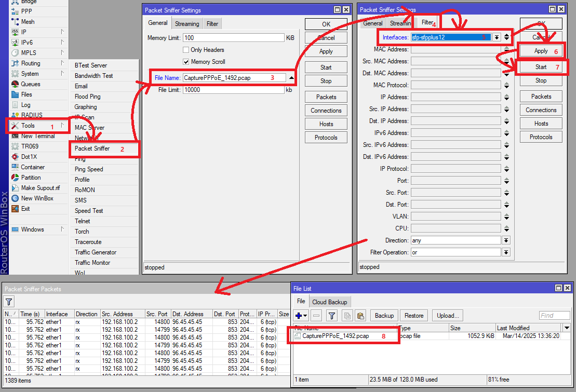Uncheck the Memory Scroll checkbox

pyautogui.click(x=186, y=62)
